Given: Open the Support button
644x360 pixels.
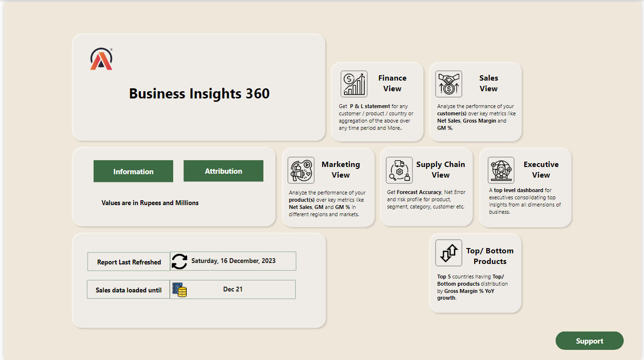Looking at the screenshot, I should pos(589,341).
